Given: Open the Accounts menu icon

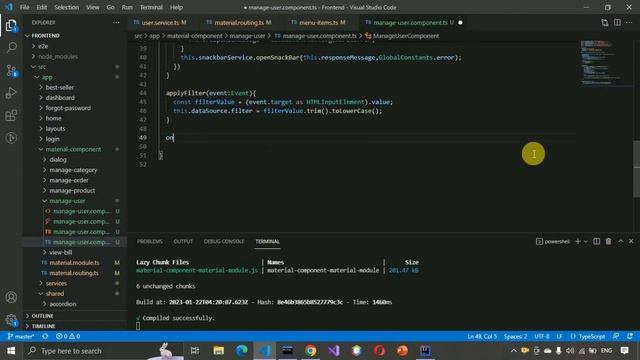Looking at the screenshot, I should tap(11, 297).
